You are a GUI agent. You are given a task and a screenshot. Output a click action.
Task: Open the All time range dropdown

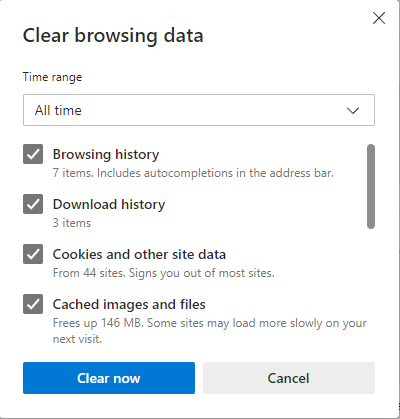click(x=199, y=110)
